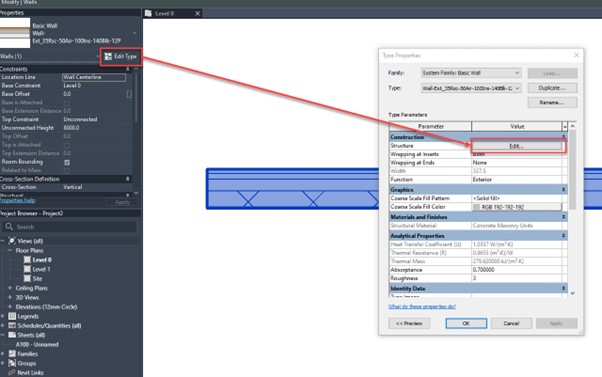Click the search magnifier icon in Project Browser

click(x=9, y=227)
